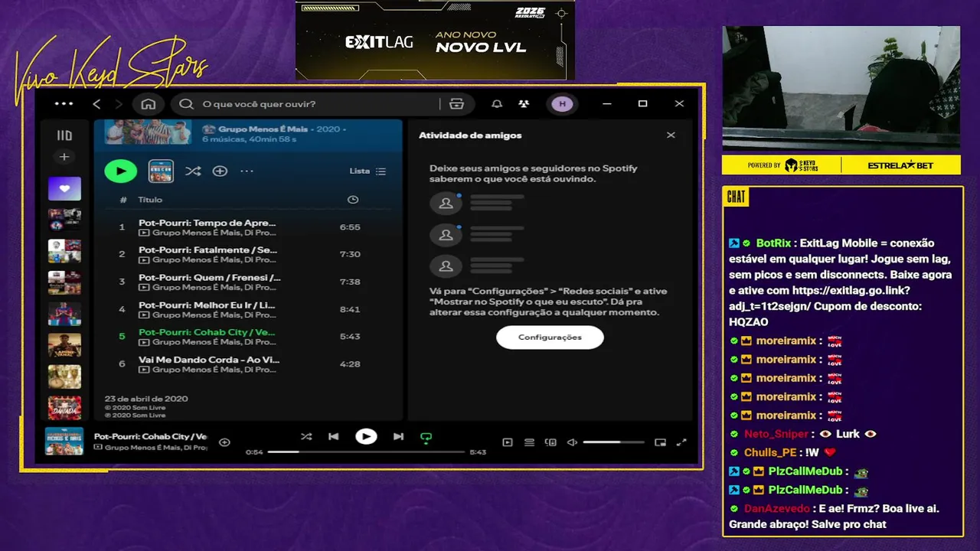
Task: Open Connect to a device icon
Action: tap(550, 442)
